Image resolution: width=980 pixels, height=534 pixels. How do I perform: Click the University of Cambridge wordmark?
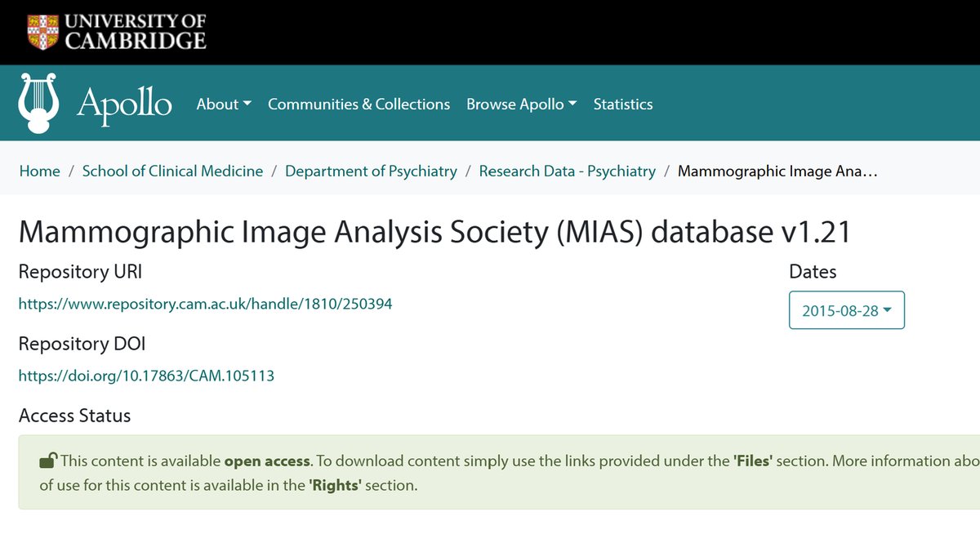(x=136, y=31)
